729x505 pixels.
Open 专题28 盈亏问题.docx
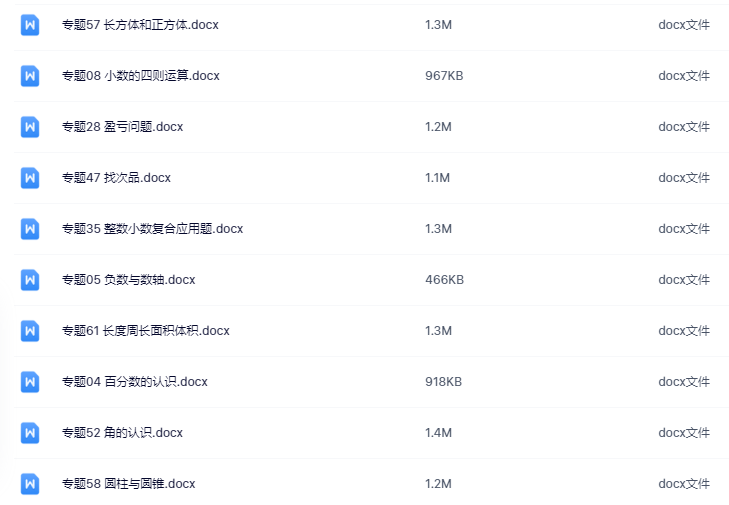tap(123, 127)
